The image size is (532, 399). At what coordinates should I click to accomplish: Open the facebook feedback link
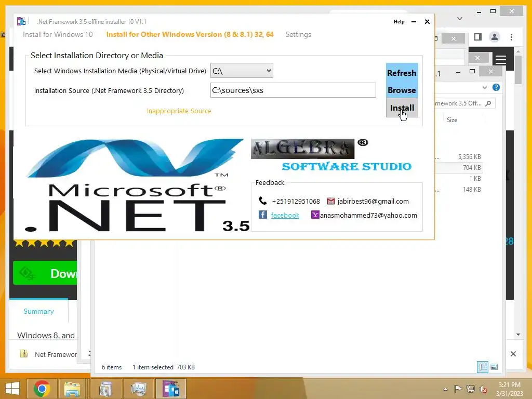point(285,215)
